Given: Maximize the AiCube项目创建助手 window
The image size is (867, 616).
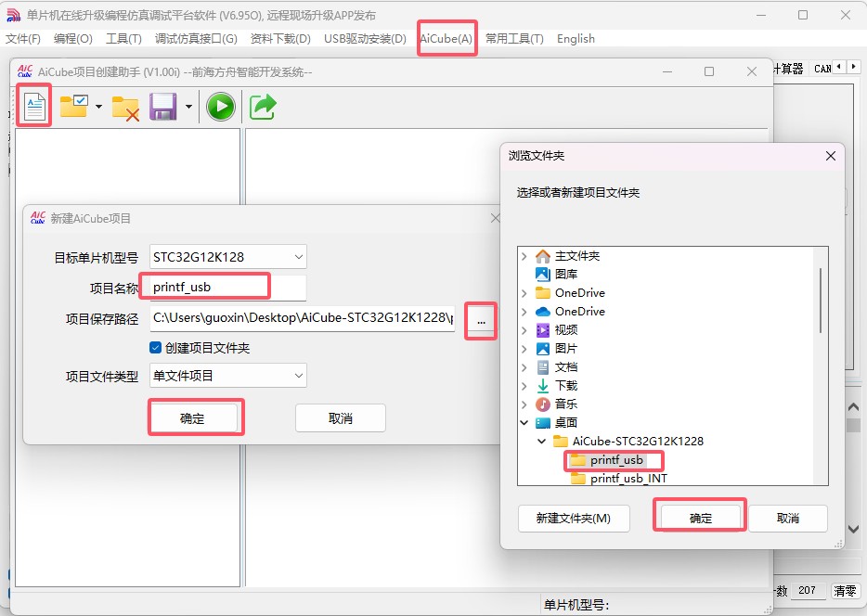Looking at the screenshot, I should [x=709, y=71].
